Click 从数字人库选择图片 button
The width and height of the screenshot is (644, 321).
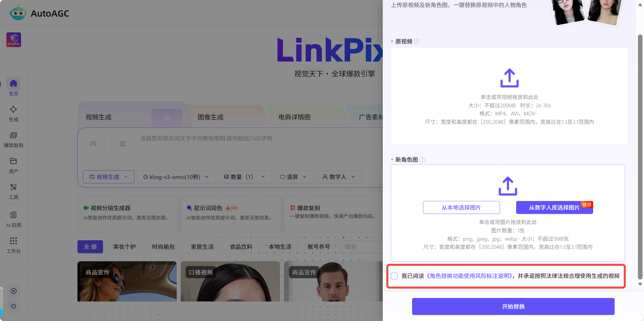click(x=554, y=208)
